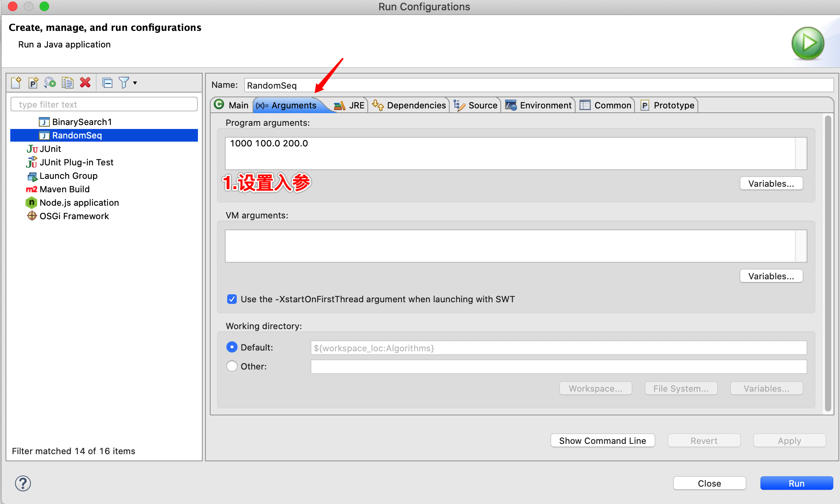Viewport: 840px width, 504px height.
Task: Open the help question mark icon
Action: point(23,483)
